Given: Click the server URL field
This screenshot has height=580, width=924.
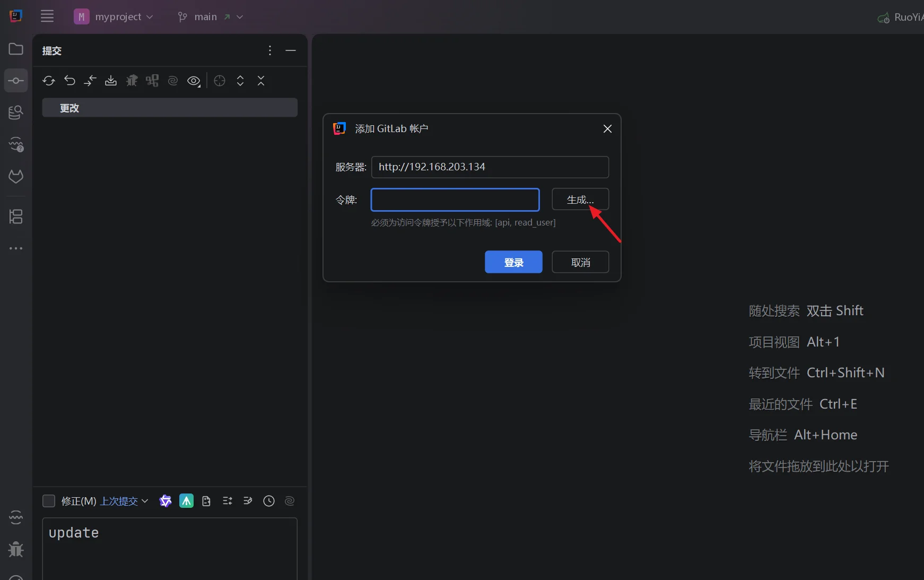Looking at the screenshot, I should (490, 167).
